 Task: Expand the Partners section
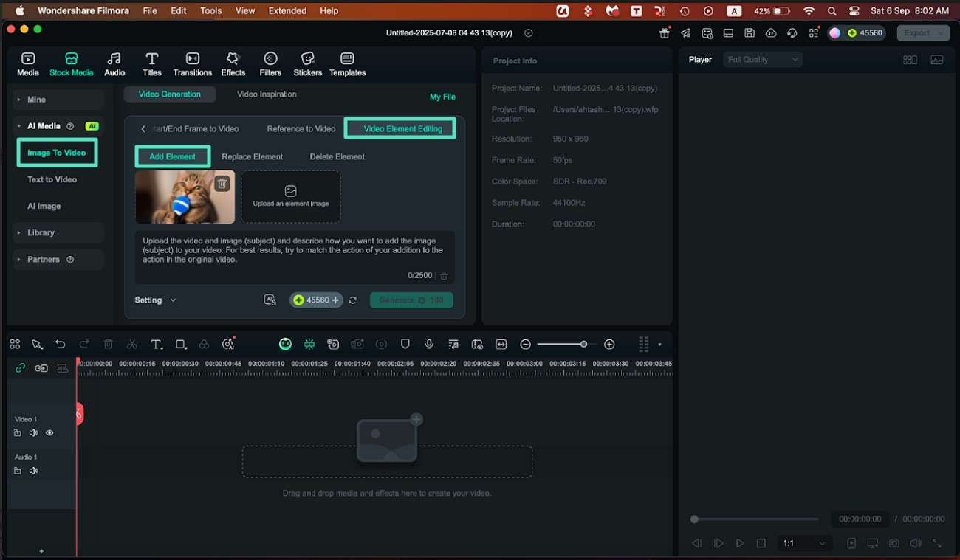pos(59,260)
